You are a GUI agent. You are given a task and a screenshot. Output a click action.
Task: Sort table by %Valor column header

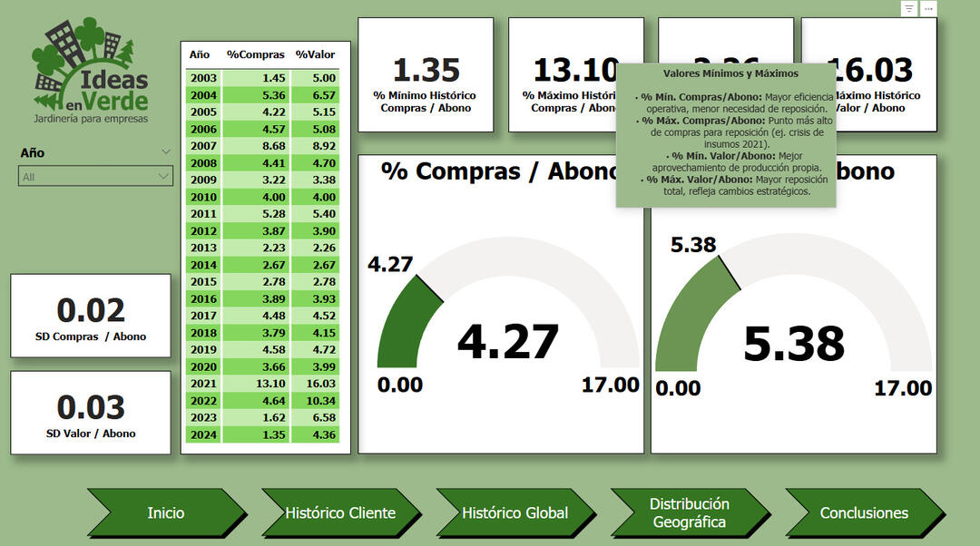(x=315, y=54)
